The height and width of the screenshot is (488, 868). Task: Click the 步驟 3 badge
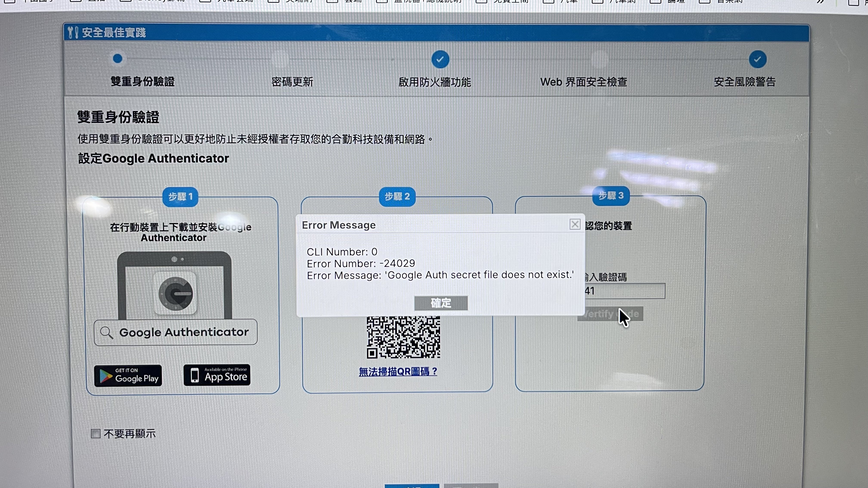611,196
